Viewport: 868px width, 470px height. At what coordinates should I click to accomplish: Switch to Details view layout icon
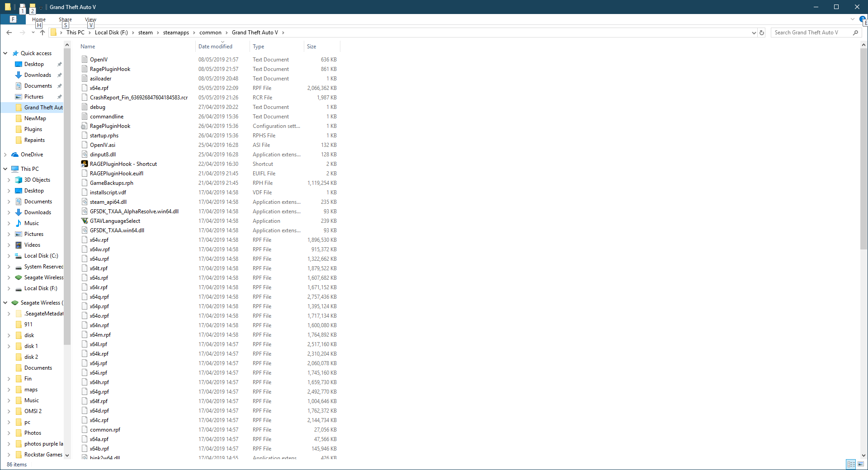[x=851, y=464]
